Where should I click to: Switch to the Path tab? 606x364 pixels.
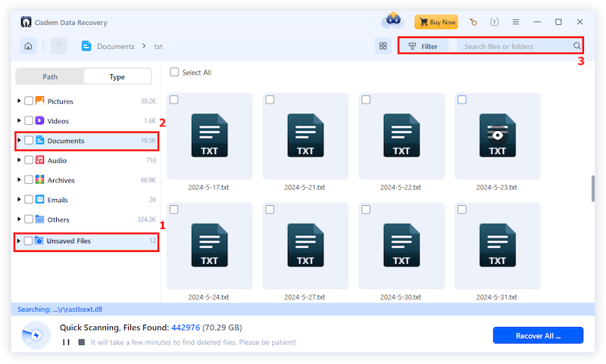coord(50,77)
